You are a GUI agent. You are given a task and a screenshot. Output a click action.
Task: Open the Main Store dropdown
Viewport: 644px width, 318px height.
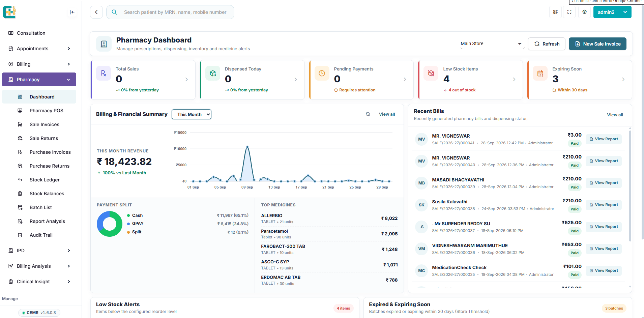point(492,44)
